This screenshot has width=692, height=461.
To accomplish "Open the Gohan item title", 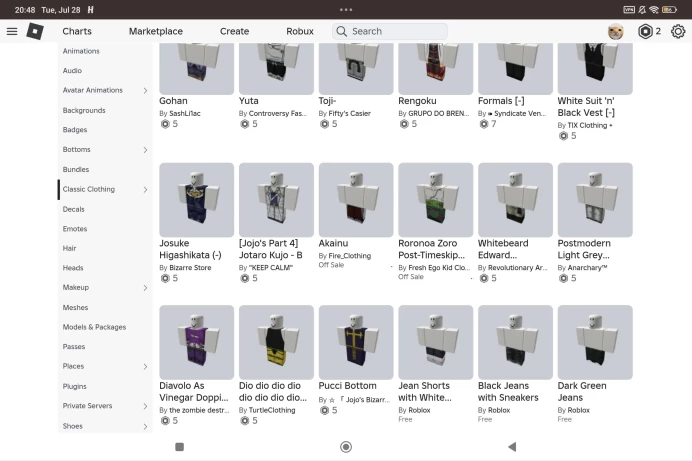I will point(173,101).
